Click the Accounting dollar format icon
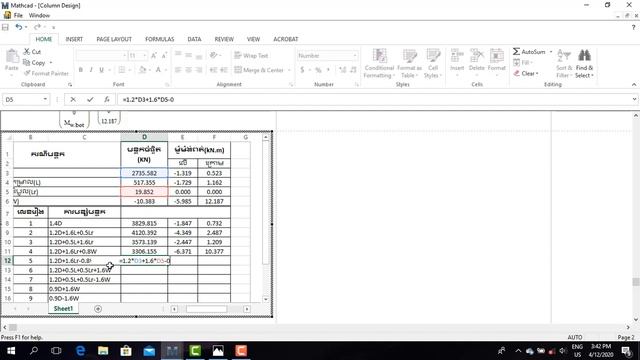Image resolution: width=640 pixels, height=360 pixels. click(x=302, y=70)
